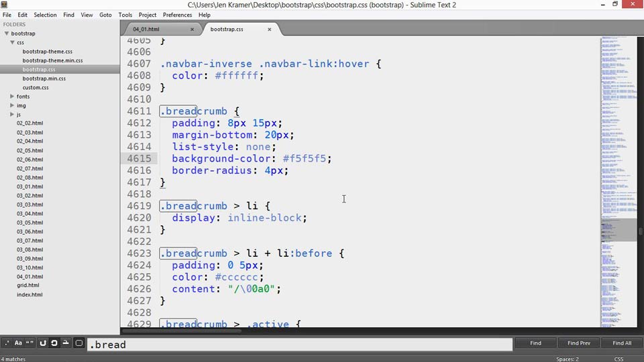Toggle in-selection search option
Viewport: 644px width, 362px height.
pyautogui.click(x=66, y=343)
